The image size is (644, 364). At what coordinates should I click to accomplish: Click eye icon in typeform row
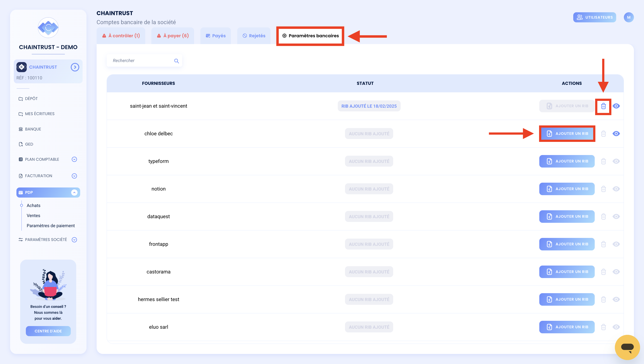[x=616, y=161]
